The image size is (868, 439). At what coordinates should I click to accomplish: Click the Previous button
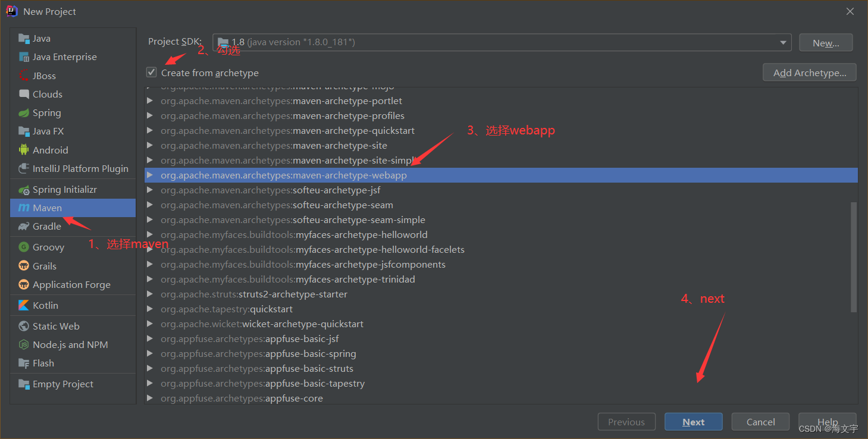pyautogui.click(x=626, y=422)
